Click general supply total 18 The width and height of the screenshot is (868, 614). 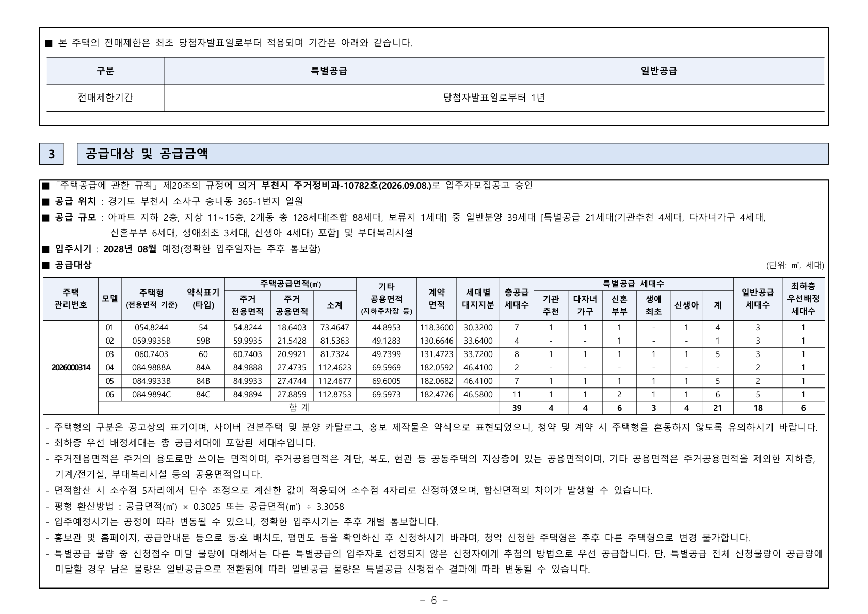click(758, 408)
